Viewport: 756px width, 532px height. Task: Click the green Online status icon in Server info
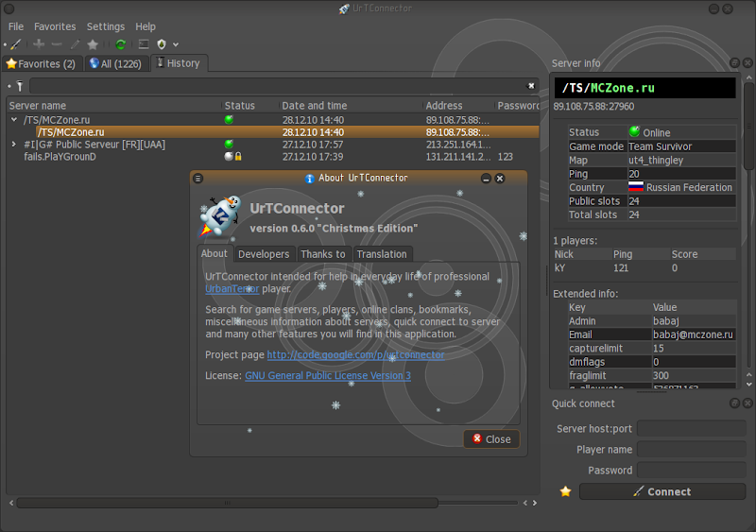[634, 131]
